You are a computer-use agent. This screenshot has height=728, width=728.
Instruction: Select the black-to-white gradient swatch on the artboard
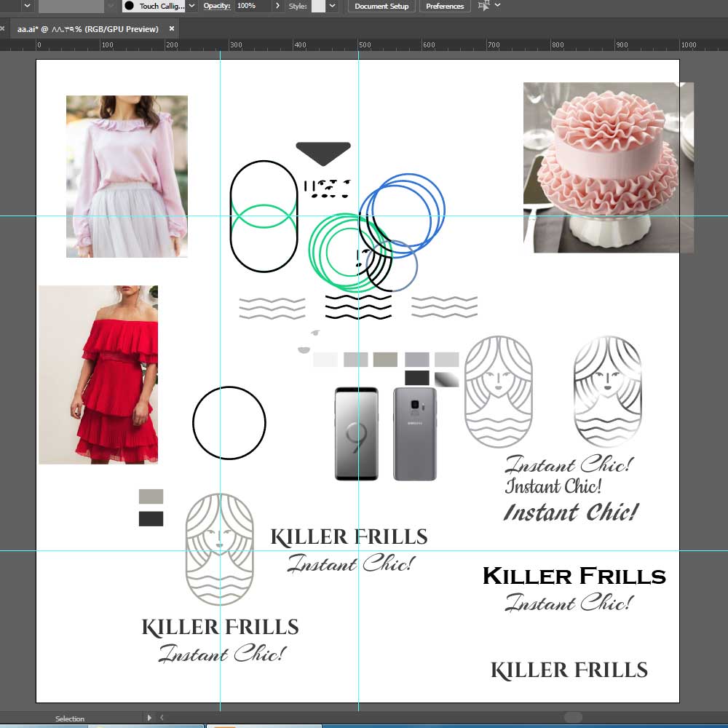point(447,379)
